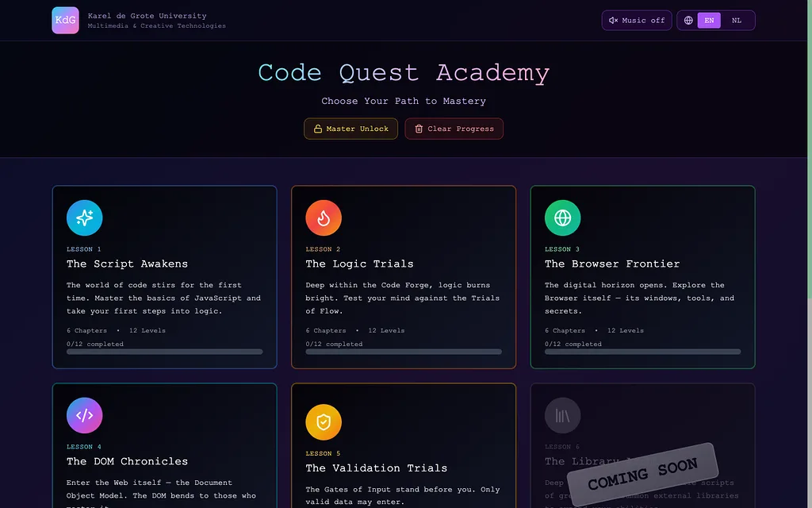Click the Master Unlock button

click(x=350, y=129)
